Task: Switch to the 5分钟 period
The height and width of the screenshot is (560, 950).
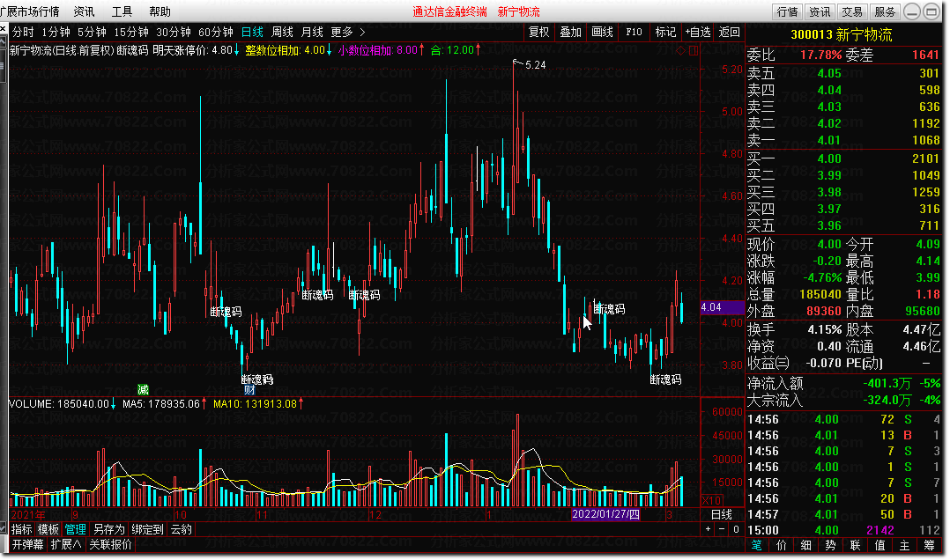Action: tap(92, 32)
